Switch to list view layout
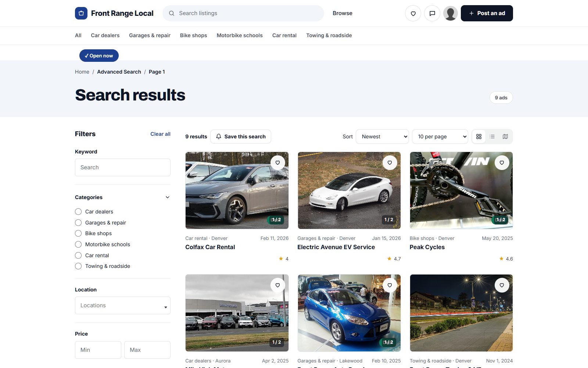 pyautogui.click(x=492, y=137)
